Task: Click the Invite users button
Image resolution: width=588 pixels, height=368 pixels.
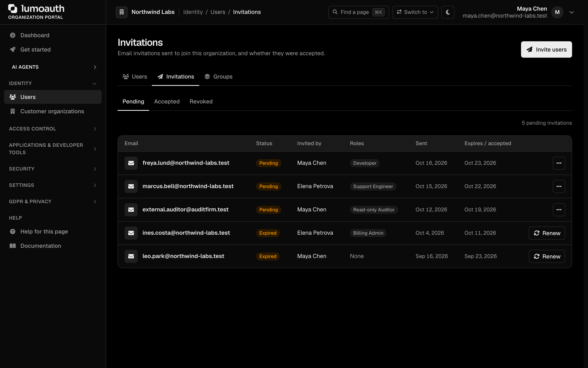Action: coord(546,49)
